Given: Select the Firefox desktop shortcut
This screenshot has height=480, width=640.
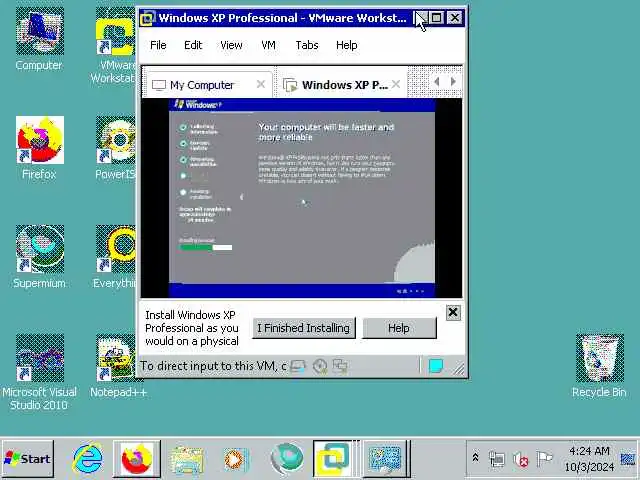Looking at the screenshot, I should tap(39, 148).
